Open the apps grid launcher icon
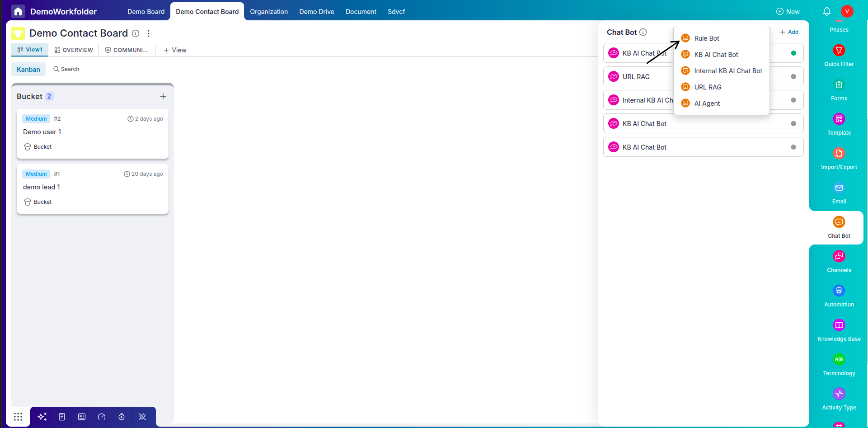Image resolution: width=868 pixels, height=428 pixels. pos(18,417)
